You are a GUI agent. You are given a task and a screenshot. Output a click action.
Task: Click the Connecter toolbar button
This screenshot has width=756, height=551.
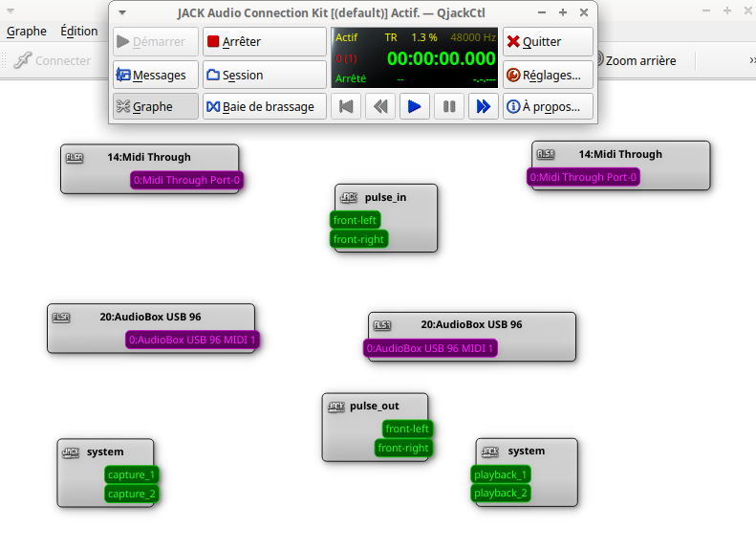52,60
